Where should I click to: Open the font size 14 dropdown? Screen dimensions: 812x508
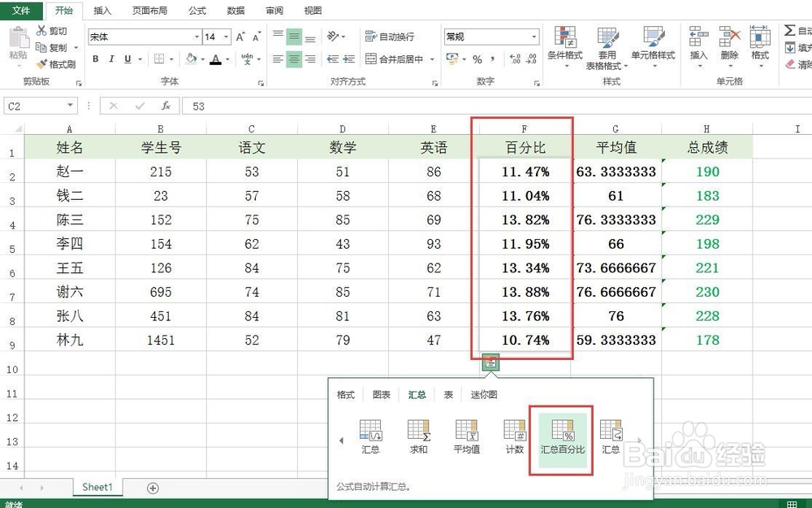pos(226,37)
